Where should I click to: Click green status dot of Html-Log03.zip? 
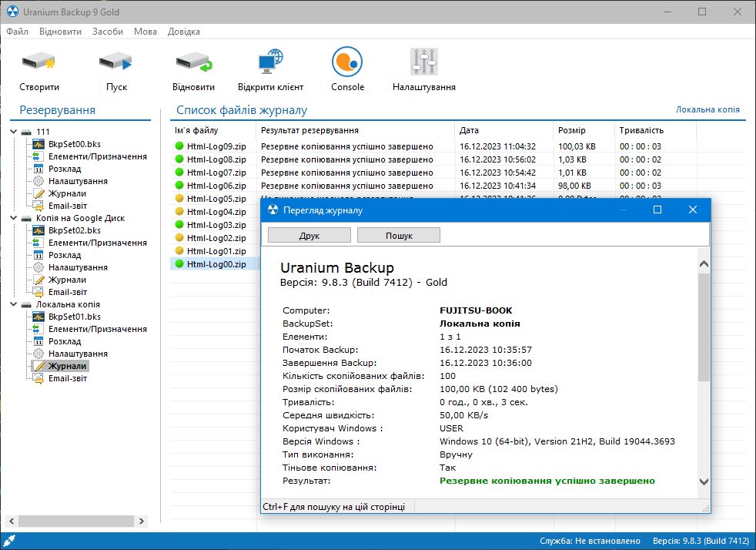(179, 224)
